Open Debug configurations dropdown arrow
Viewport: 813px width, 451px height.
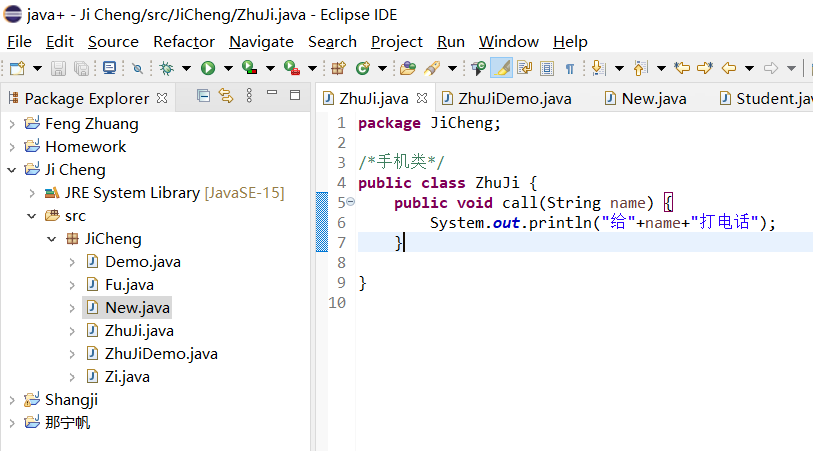click(186, 68)
